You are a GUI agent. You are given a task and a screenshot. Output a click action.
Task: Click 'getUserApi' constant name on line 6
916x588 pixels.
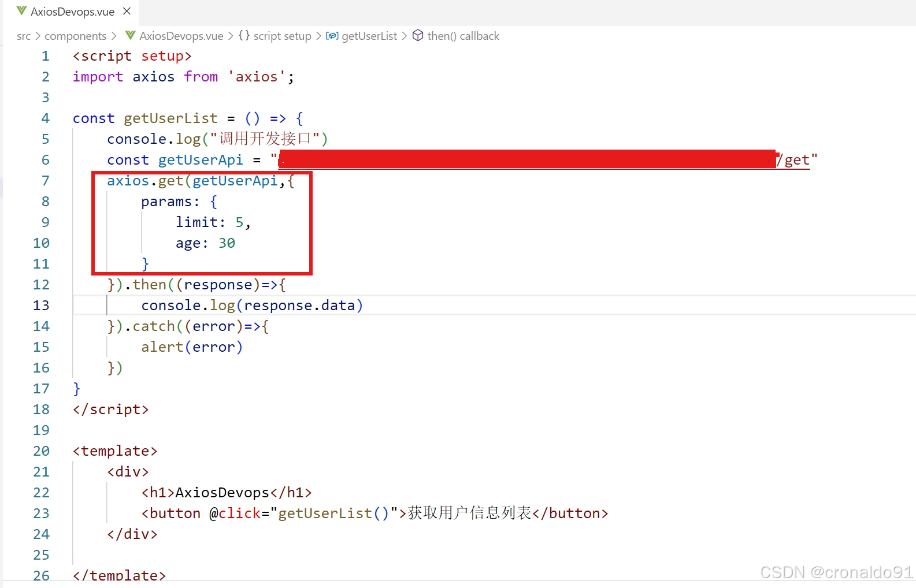click(201, 160)
